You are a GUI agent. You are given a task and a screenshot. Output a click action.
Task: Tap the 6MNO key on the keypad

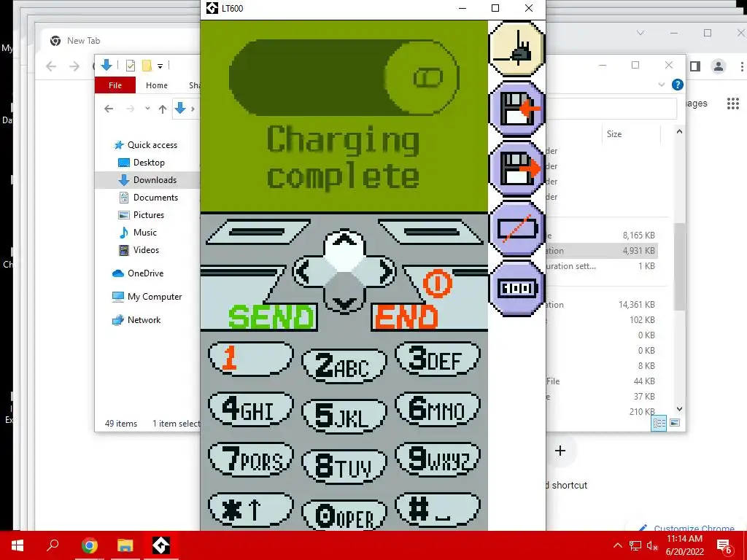pyautogui.click(x=438, y=408)
